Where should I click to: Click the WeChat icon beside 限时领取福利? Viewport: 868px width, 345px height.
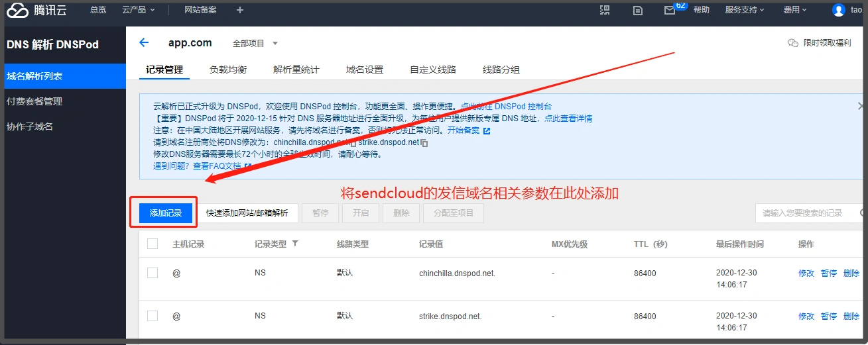coord(793,42)
